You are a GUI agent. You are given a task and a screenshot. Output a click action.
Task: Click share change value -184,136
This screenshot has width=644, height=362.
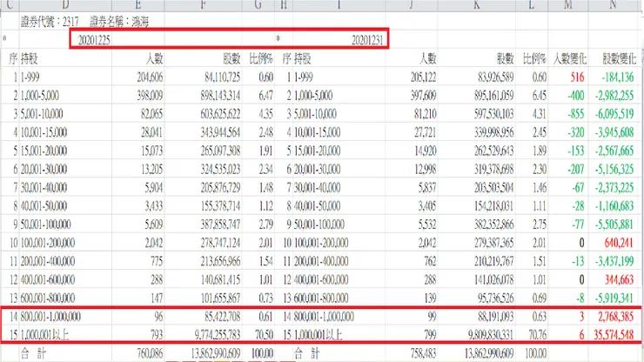[618, 77]
